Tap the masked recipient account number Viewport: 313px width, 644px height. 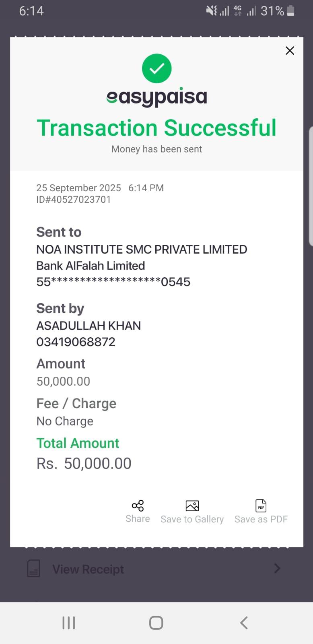(113, 282)
